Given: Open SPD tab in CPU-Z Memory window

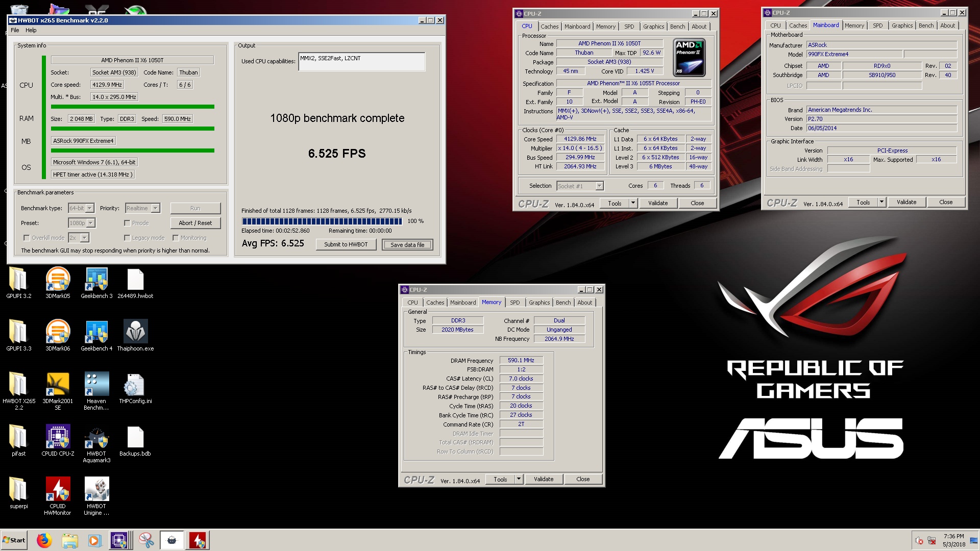Looking at the screenshot, I should [515, 303].
